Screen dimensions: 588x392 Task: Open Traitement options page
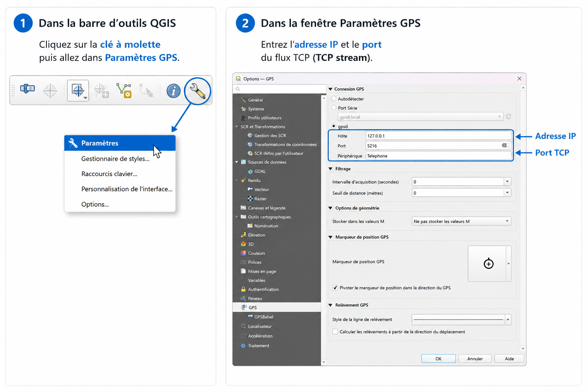pos(258,346)
